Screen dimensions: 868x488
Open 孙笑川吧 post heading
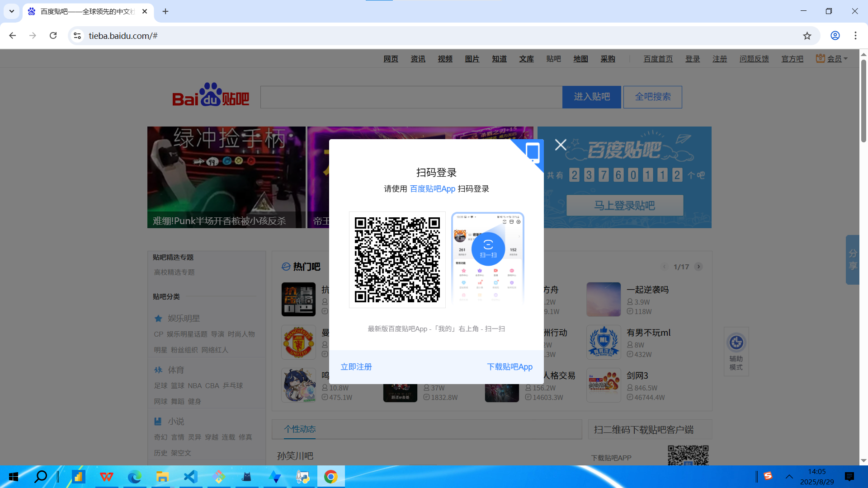(x=295, y=456)
